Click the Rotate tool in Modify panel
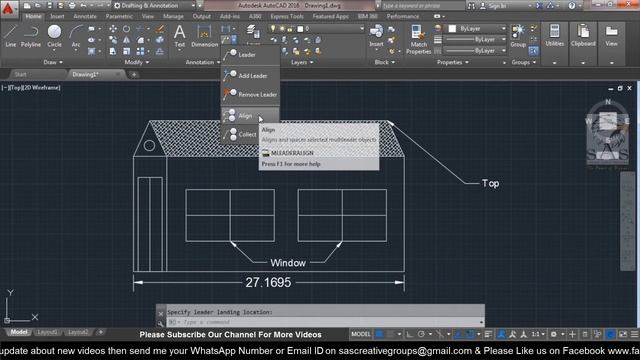Screen dimensions: 640x360 tap(127, 29)
